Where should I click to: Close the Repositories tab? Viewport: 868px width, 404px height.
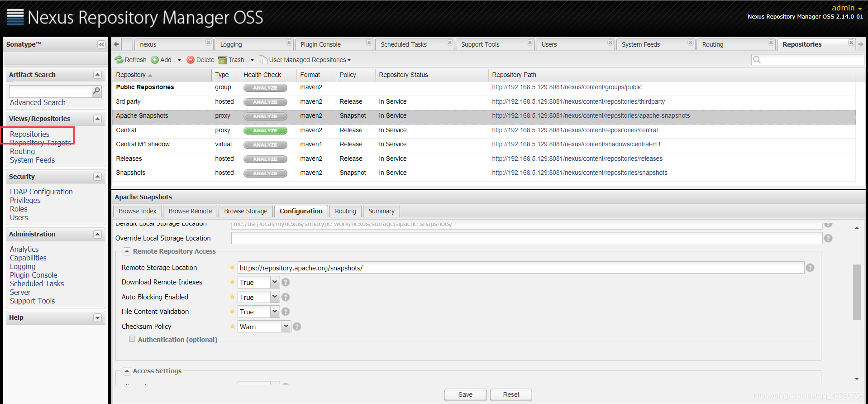pos(851,43)
